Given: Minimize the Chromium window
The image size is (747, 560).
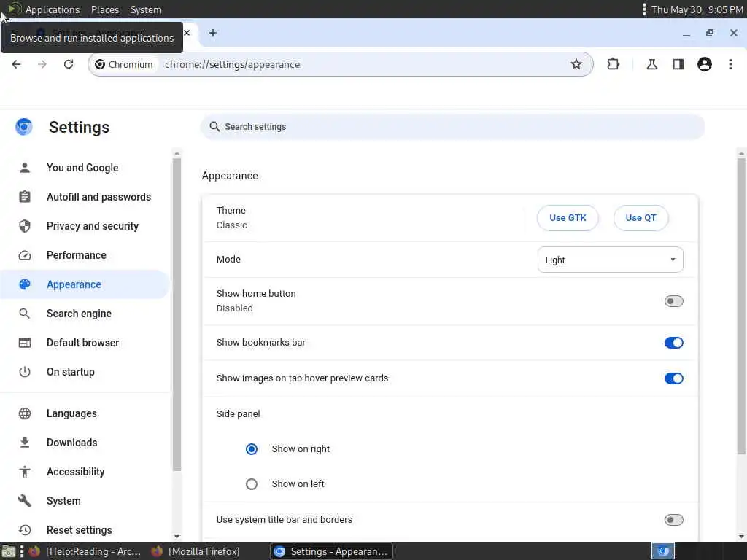Looking at the screenshot, I should (686, 34).
